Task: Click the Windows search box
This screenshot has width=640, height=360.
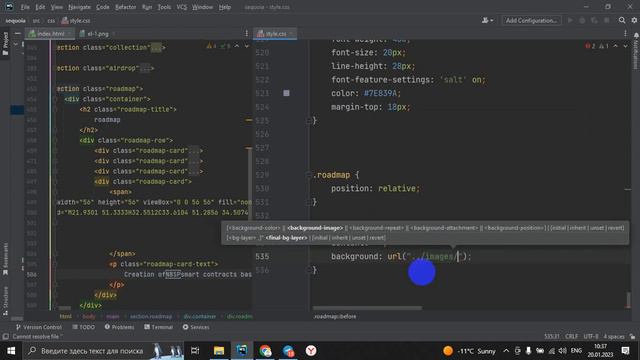Action: point(102,351)
